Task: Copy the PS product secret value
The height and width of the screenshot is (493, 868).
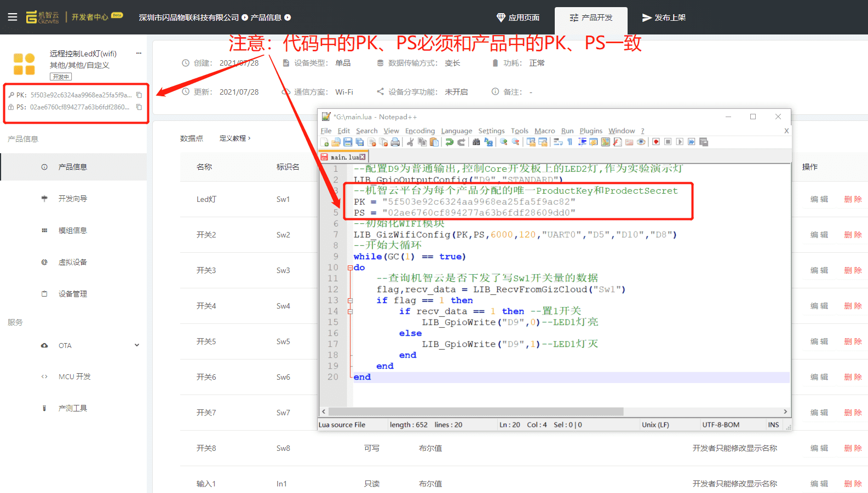Action: pyautogui.click(x=139, y=107)
